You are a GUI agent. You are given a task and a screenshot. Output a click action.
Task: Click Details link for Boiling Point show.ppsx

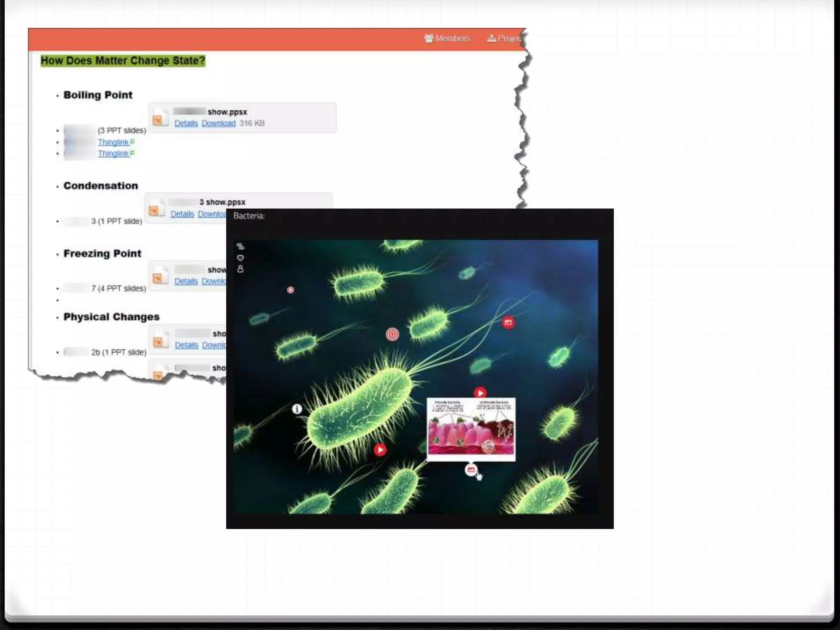point(186,123)
